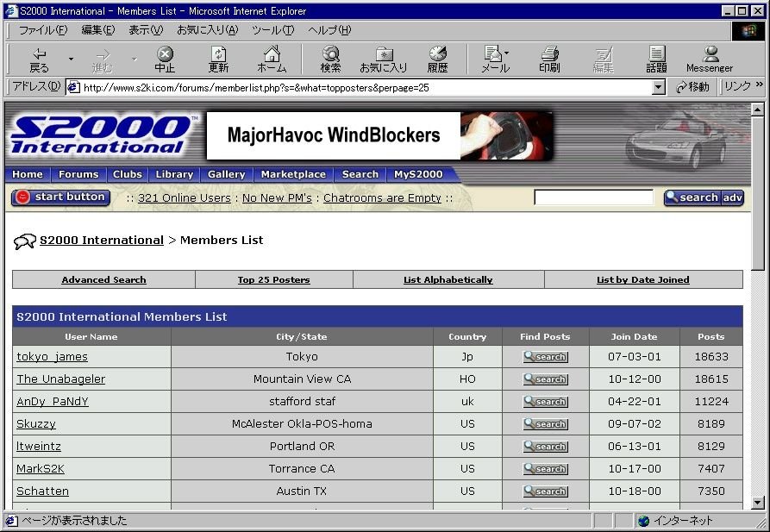Expand the address bar dropdown arrow
The height and width of the screenshot is (532, 770).
tap(659, 88)
